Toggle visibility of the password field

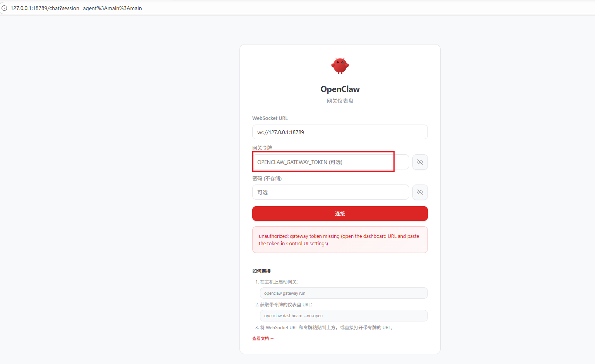coord(420,192)
